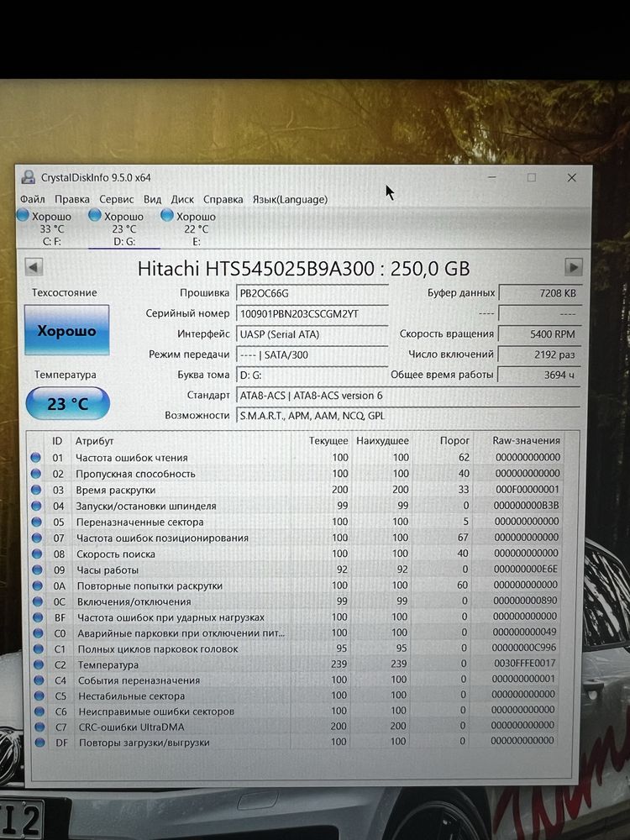Click status icon for Время раскрутки

tap(36, 490)
